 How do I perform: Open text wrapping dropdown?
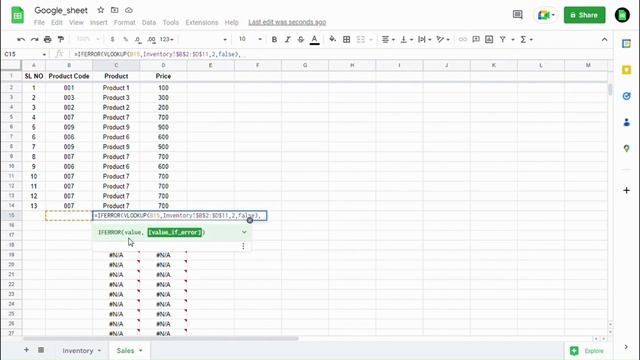(425, 40)
